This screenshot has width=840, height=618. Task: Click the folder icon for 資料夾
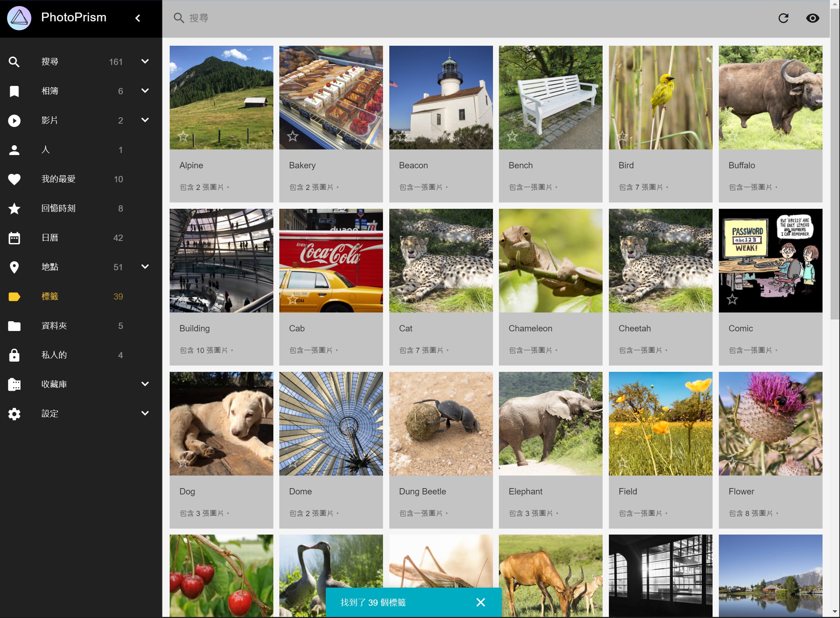[14, 326]
